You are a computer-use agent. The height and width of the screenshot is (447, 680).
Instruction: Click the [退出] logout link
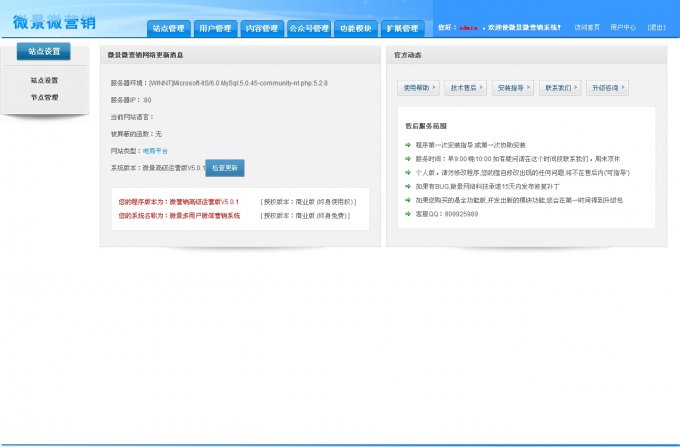[x=656, y=27]
